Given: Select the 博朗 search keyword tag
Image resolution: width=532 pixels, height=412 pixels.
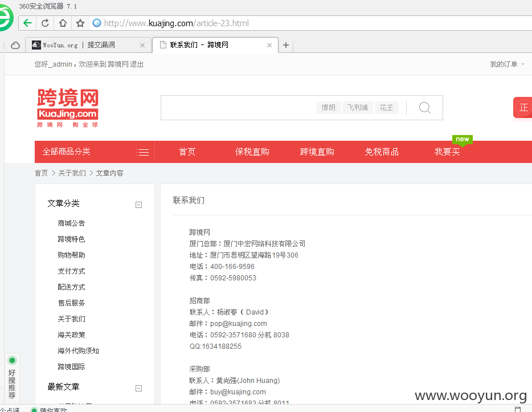Looking at the screenshot, I should (329, 108).
